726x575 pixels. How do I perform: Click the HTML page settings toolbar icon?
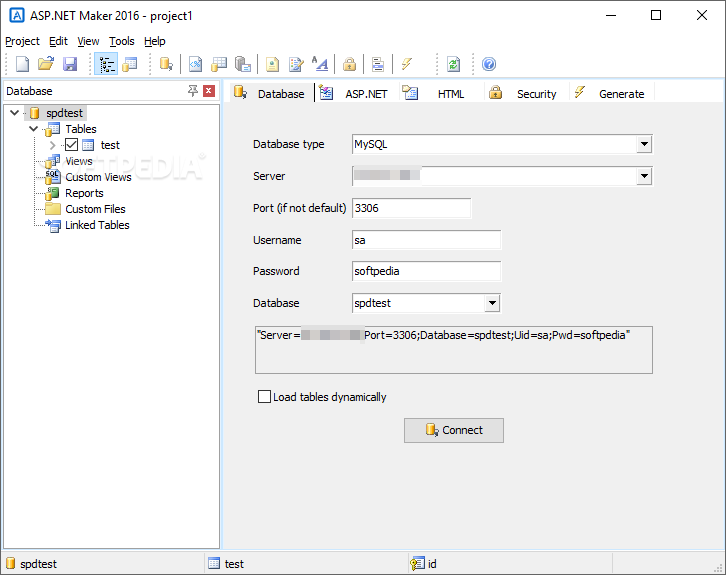click(272, 64)
